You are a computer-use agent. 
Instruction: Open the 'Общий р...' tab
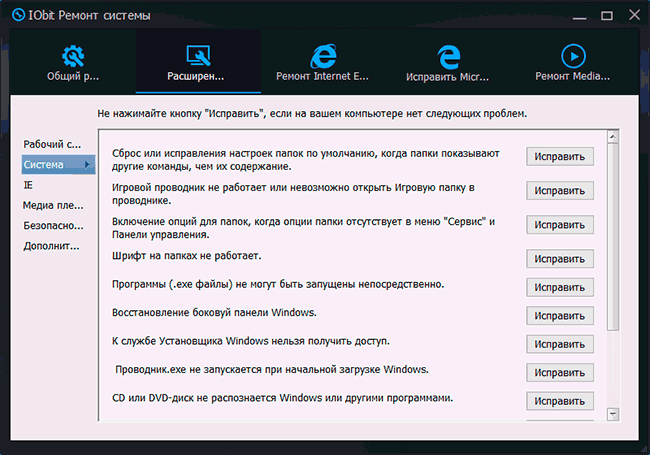coord(73,61)
